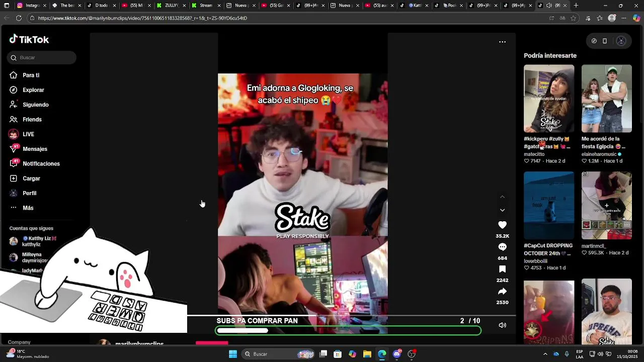Screen dimensions: 644x362
Task: Click the Buscar search field
Action: point(42,57)
